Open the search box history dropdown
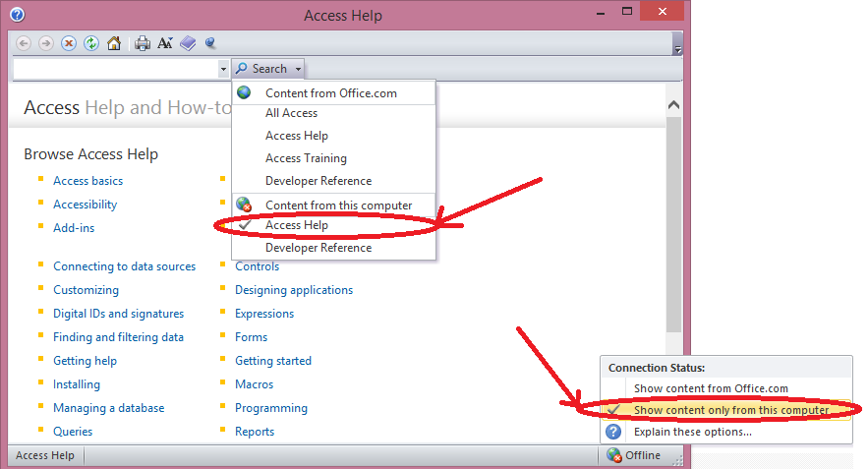The image size is (868, 469). coord(223,69)
